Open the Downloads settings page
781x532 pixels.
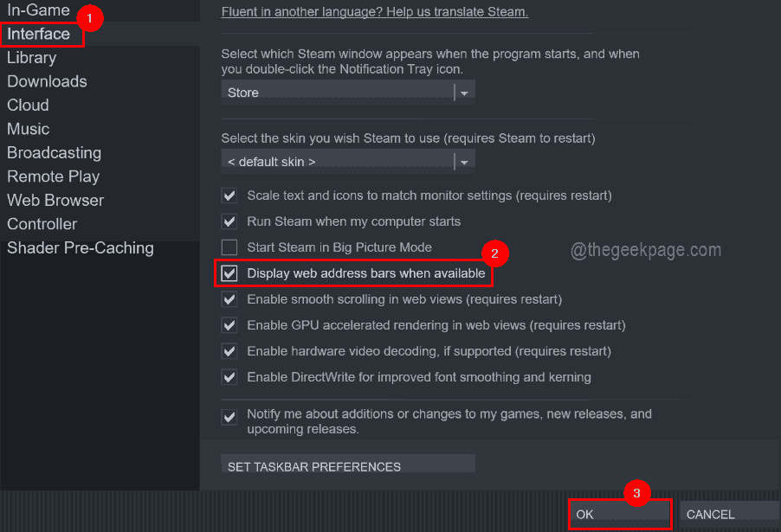coord(47,81)
